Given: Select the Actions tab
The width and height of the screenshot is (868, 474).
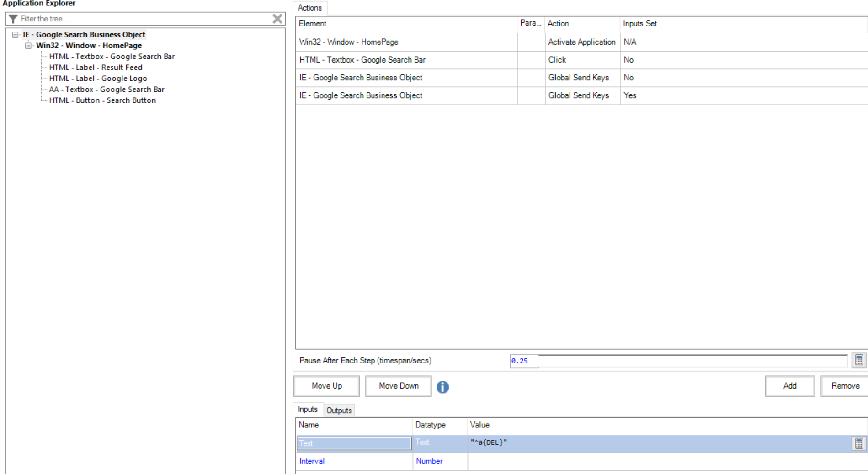Looking at the screenshot, I should [x=310, y=8].
